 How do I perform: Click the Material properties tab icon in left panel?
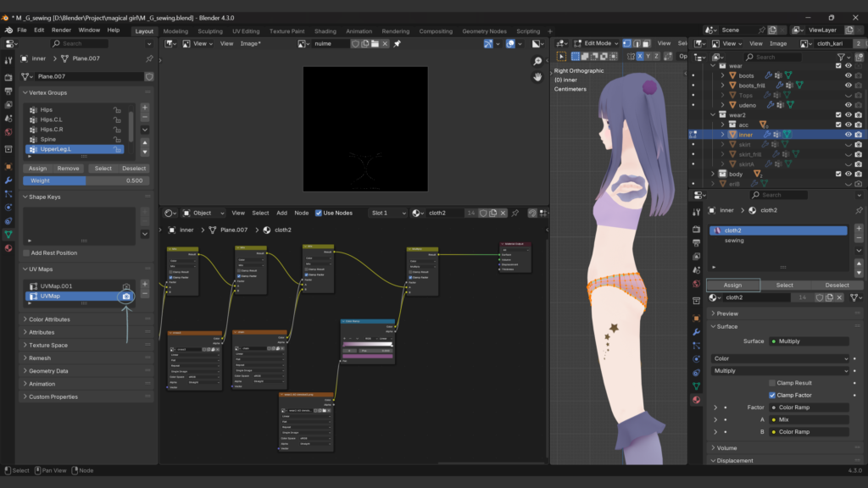coord(8,248)
